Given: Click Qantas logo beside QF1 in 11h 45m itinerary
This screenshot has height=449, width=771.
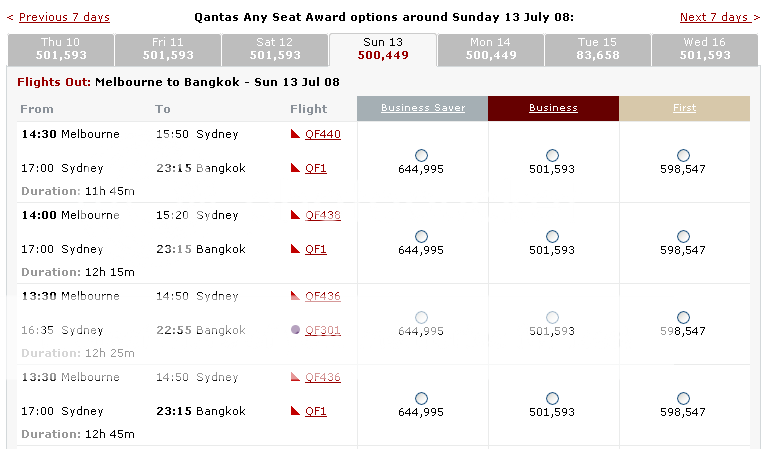Looking at the screenshot, I should (x=295, y=168).
